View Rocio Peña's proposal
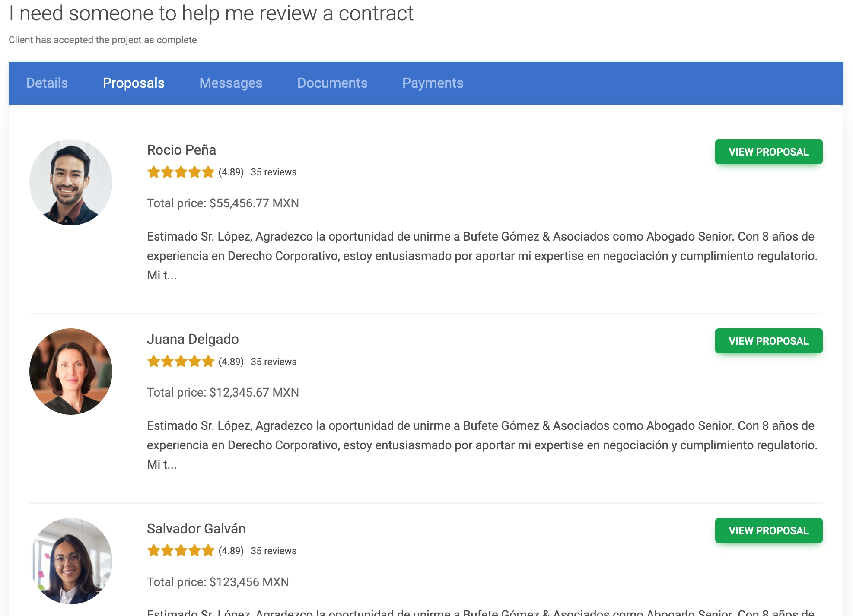Screen dimensions: 853x616 768,152
